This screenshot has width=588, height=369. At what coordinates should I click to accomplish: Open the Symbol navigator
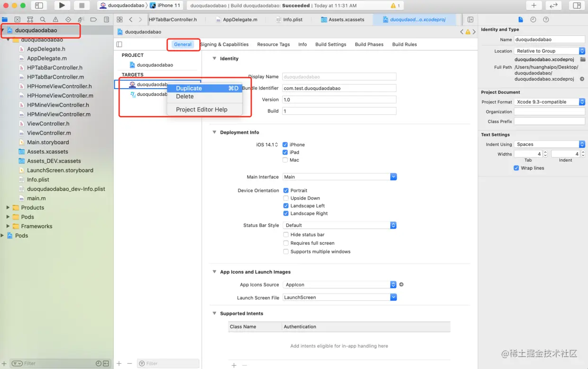pos(30,19)
